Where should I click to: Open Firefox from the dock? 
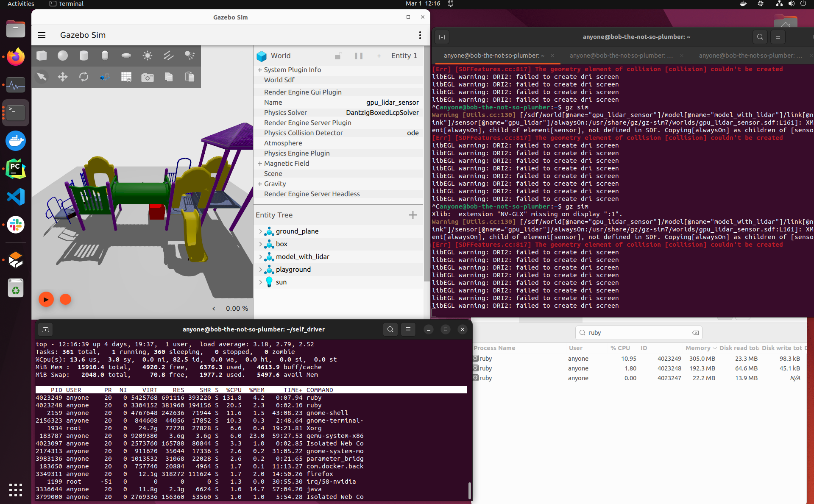click(15, 56)
